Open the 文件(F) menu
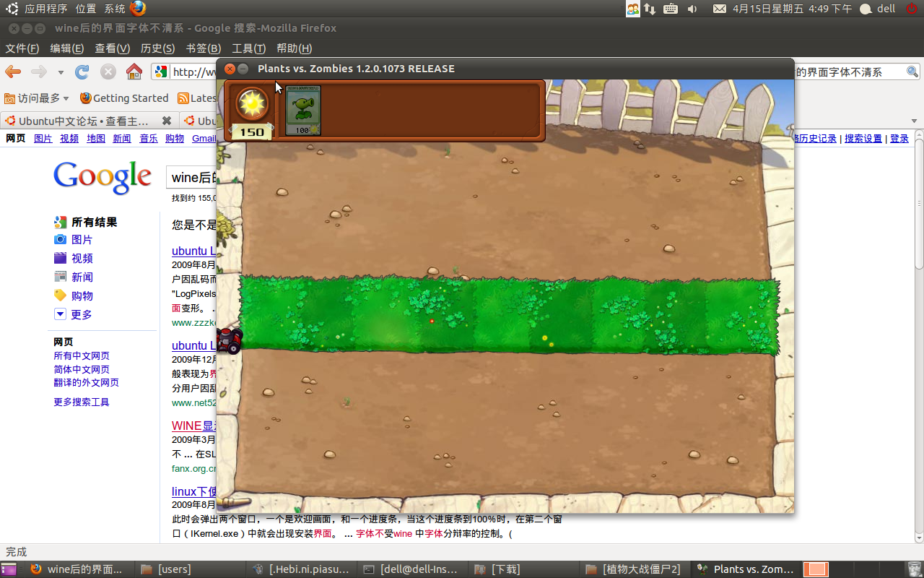Viewport: 924px width, 578px height. 22,48
